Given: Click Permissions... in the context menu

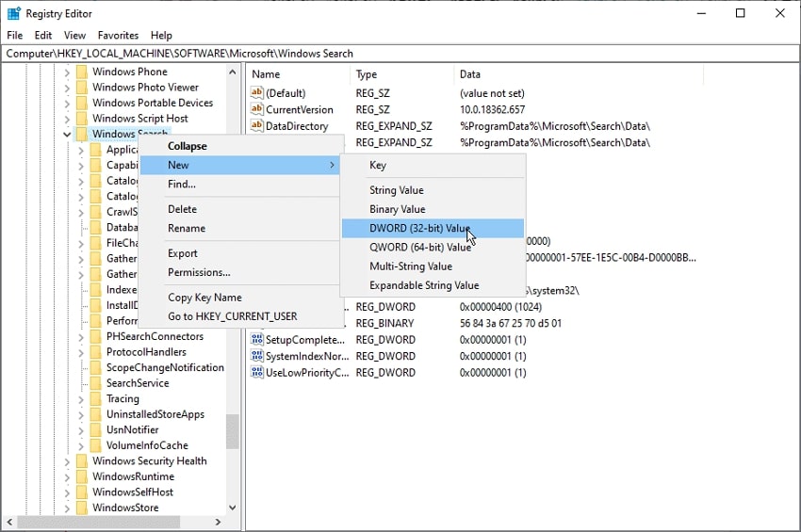Looking at the screenshot, I should coord(240,273).
